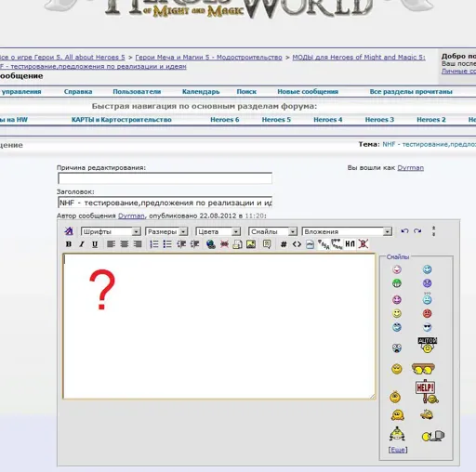Wrap selection in code tags icon
Viewport: 476px width, 472px height.
pyautogui.click(x=297, y=244)
